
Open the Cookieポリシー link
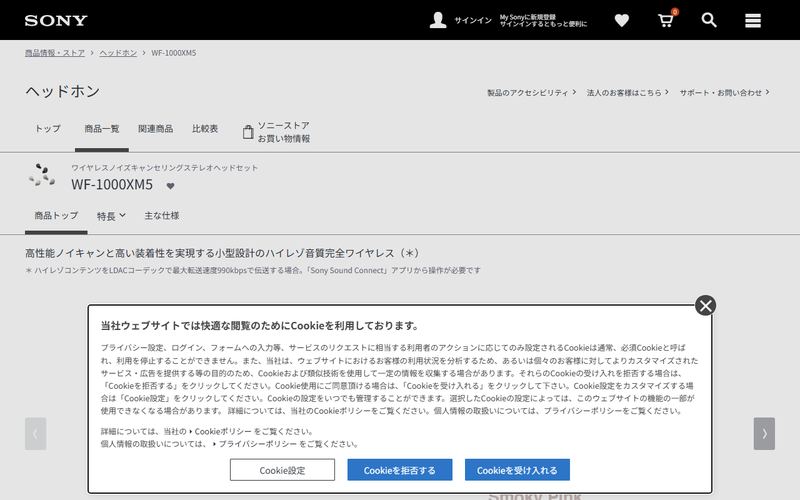tap(223, 432)
